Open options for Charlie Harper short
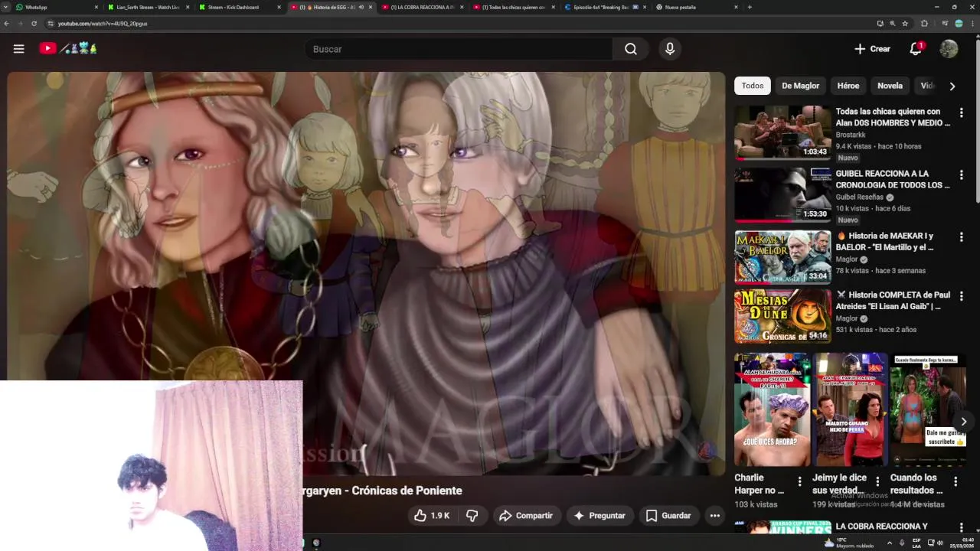This screenshot has height=551, width=980. click(x=799, y=481)
